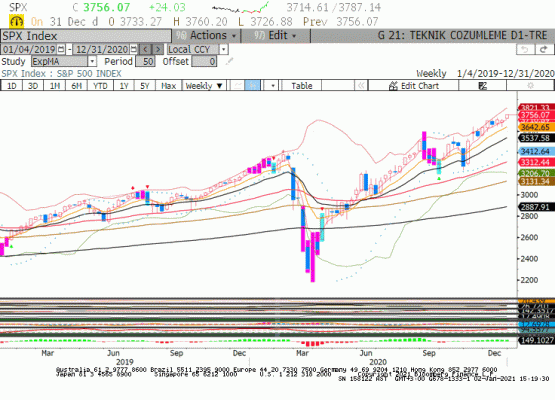Image resolution: width=555 pixels, height=400 pixels.
Task: Collapse panel with double-left chevron
Action: click(x=361, y=86)
